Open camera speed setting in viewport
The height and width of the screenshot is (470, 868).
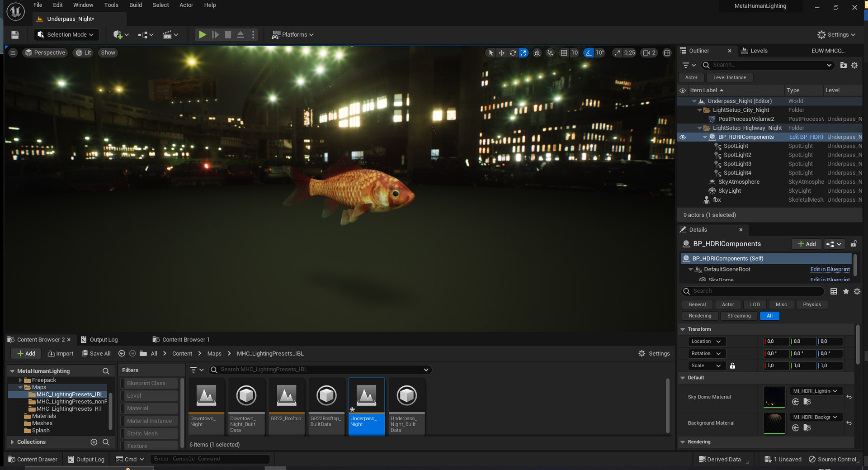[649, 53]
